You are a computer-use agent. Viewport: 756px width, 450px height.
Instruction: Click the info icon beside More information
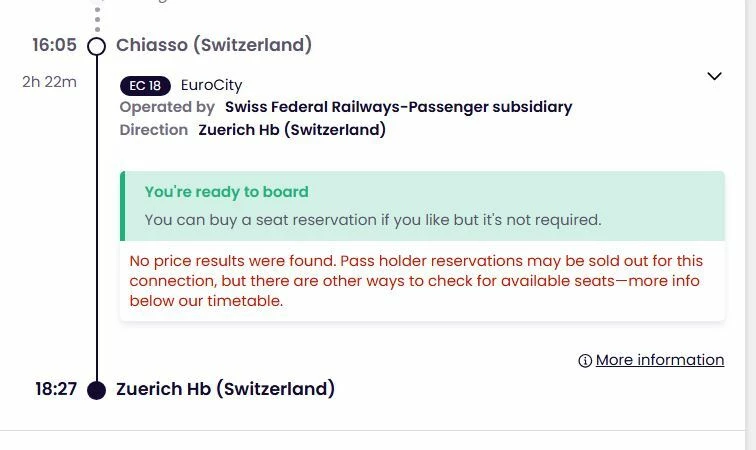(x=585, y=361)
